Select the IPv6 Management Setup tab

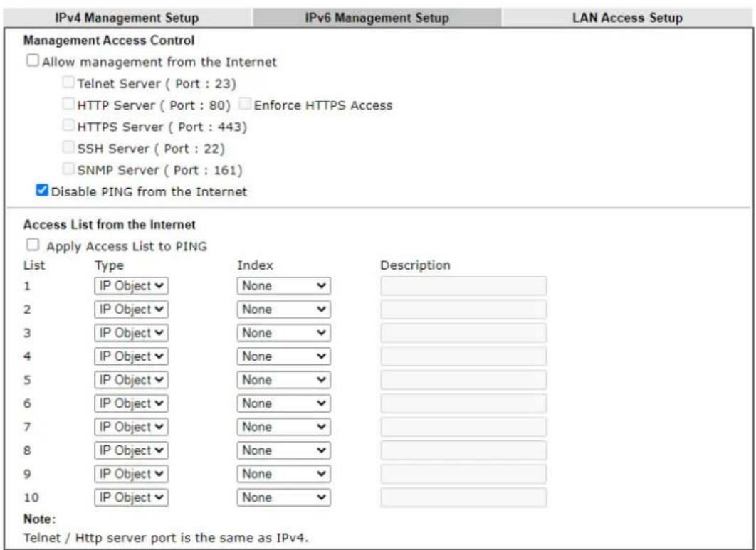click(377, 18)
